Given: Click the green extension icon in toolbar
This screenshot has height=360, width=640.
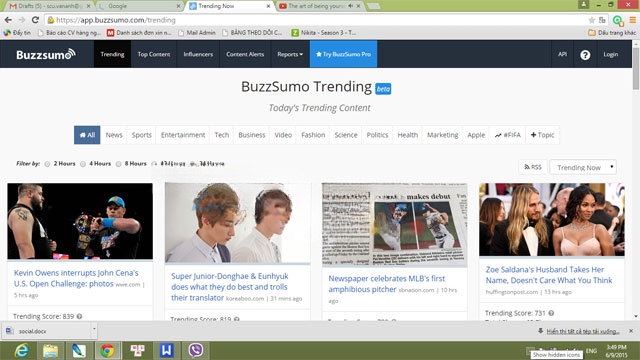Looking at the screenshot, I should point(618,20).
